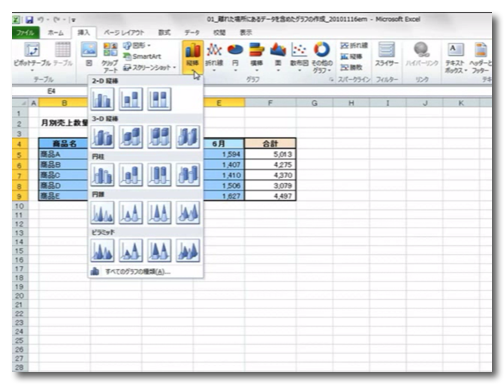Select the 100% stacked pyramid chart

[x=159, y=250]
